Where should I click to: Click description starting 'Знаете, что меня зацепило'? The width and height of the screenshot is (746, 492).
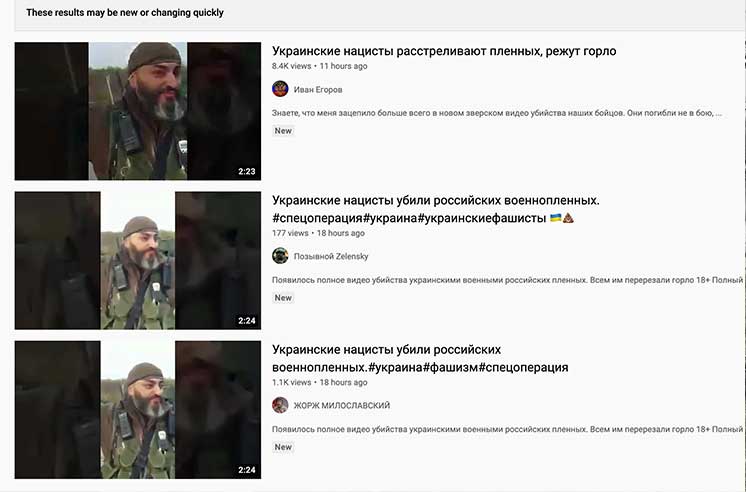click(497, 113)
